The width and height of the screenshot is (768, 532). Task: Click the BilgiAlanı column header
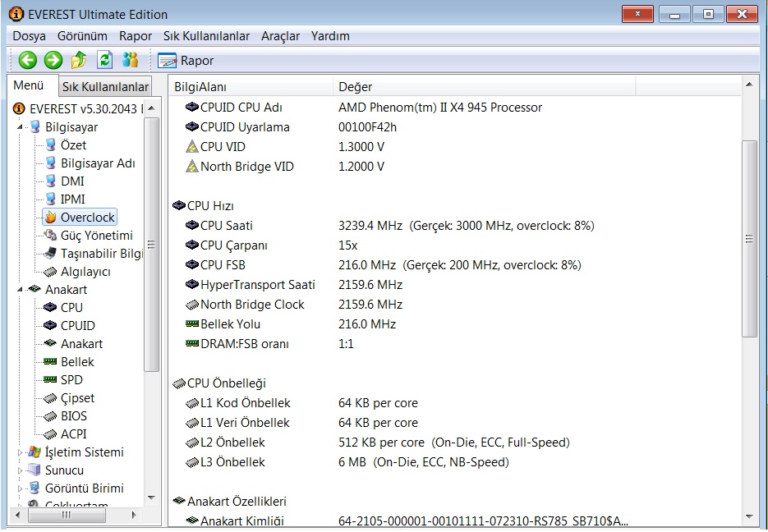click(x=200, y=87)
